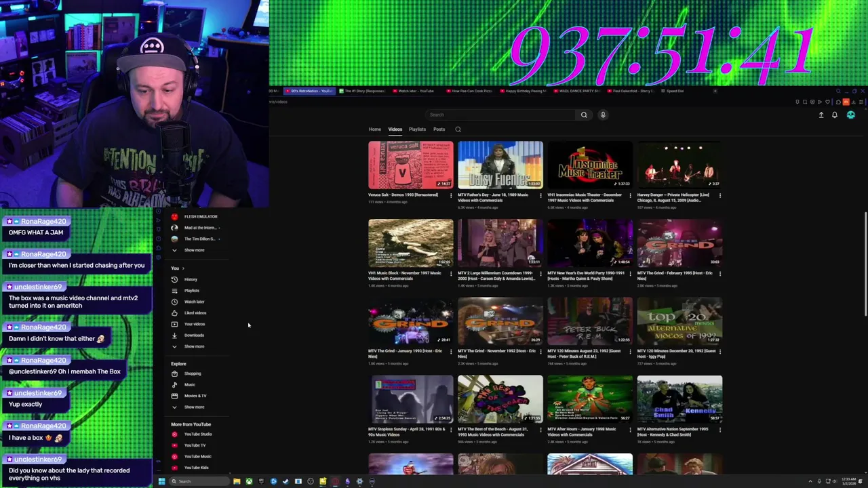This screenshot has width=868, height=488.
Task: Search within channel magnifier icon
Action: click(x=458, y=129)
